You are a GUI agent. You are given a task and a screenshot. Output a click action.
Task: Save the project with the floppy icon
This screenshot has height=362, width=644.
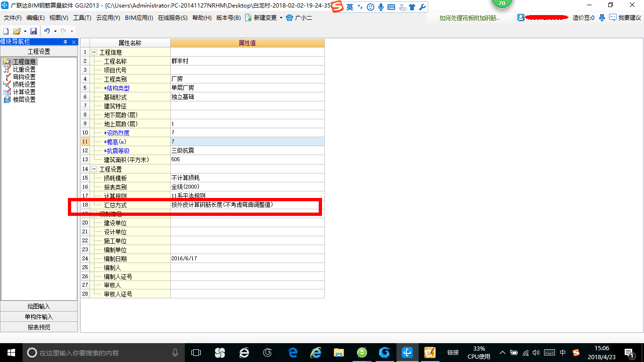33,31
